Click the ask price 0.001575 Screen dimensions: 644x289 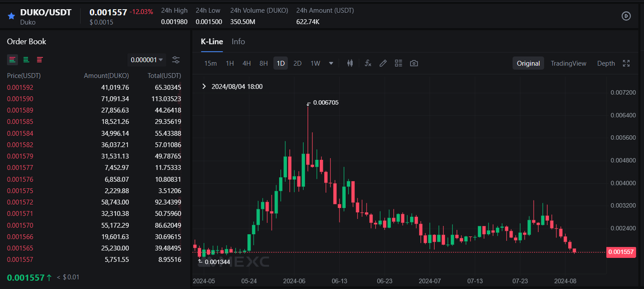coord(20,191)
